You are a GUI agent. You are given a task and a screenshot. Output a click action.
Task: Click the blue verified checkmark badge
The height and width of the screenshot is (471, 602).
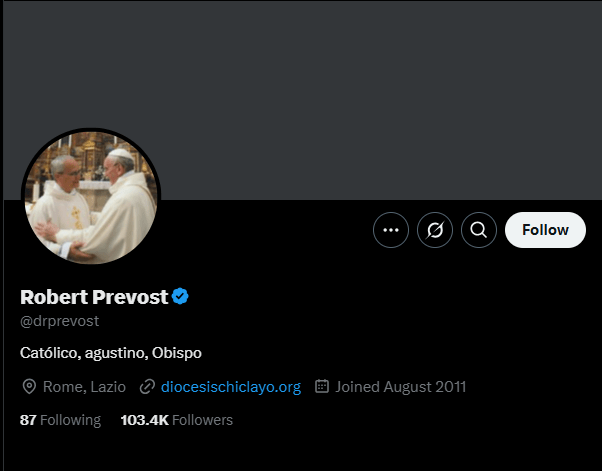181,296
